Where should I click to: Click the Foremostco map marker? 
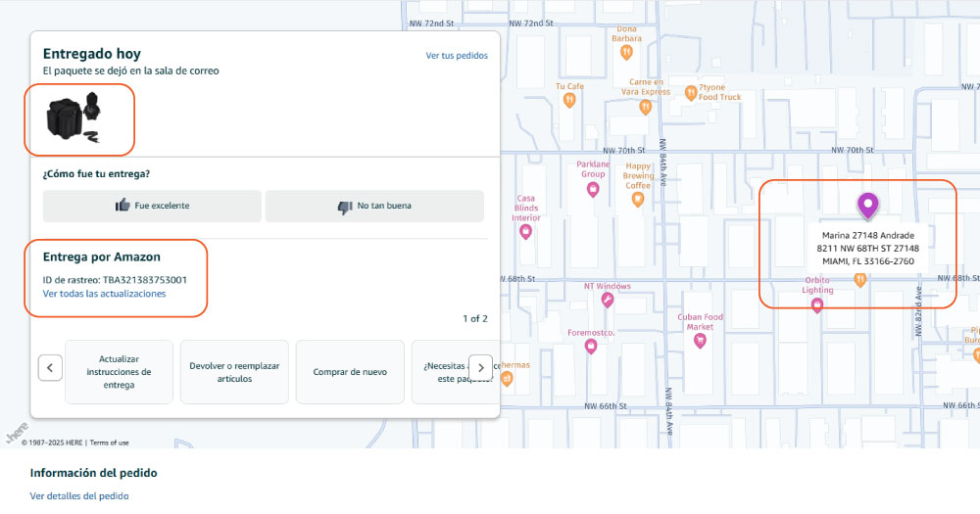coord(590,346)
